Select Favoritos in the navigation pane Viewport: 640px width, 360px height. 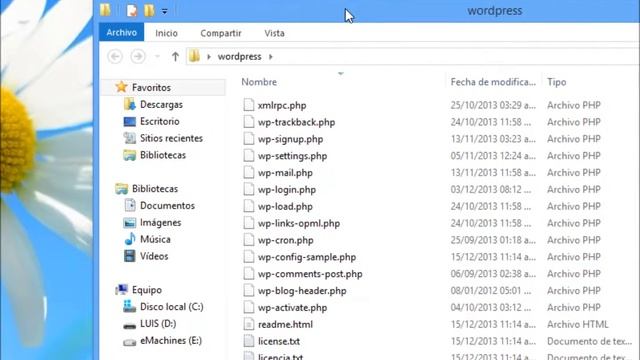151,87
